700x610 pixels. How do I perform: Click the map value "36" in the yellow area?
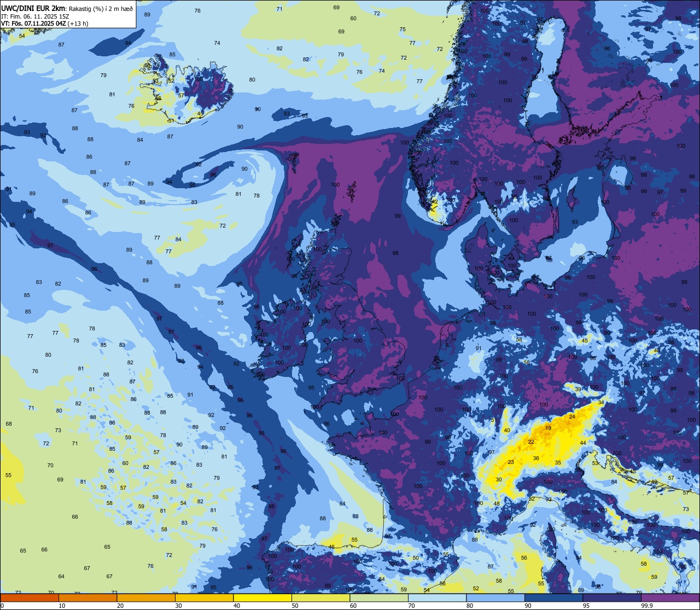point(536,458)
